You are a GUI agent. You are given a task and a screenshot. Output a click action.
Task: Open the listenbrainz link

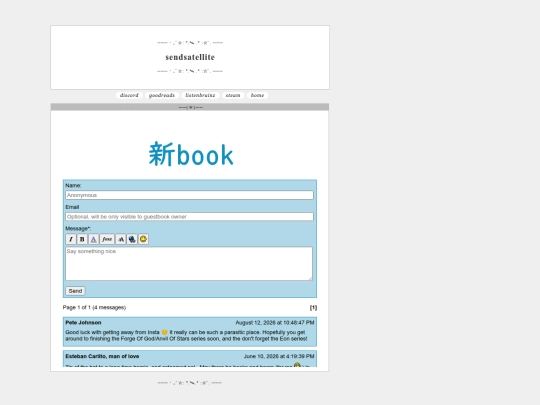[200, 95]
